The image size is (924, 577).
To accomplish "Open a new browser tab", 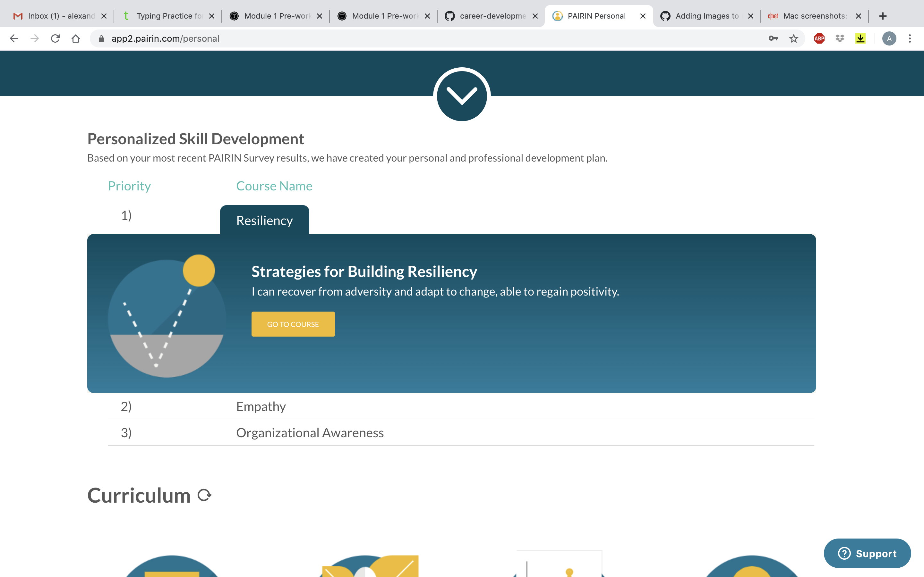I will tap(882, 16).
